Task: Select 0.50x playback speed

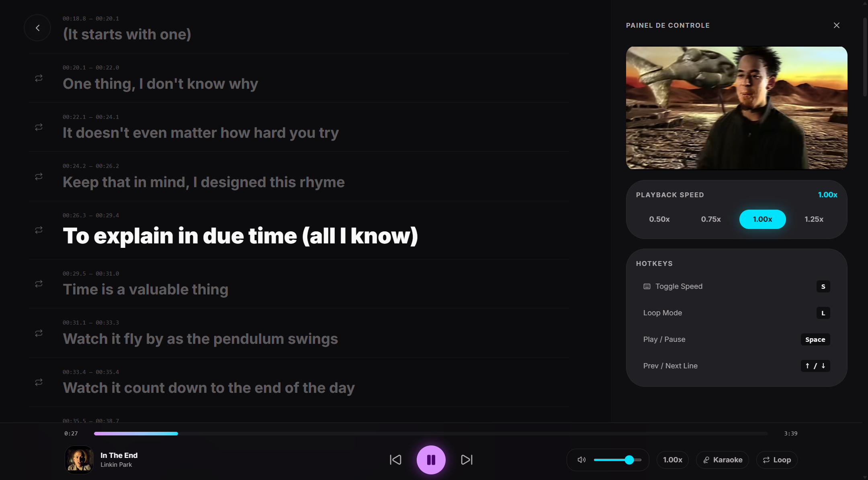Action: [x=659, y=219]
